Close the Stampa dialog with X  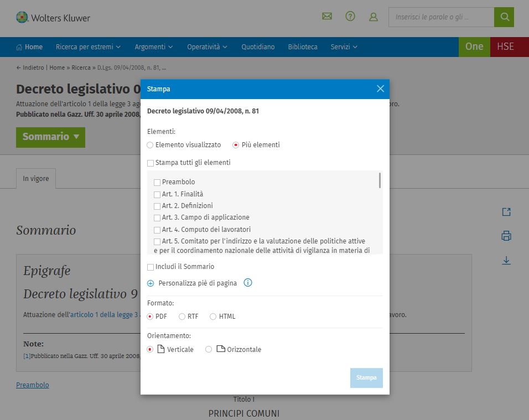[x=380, y=89]
